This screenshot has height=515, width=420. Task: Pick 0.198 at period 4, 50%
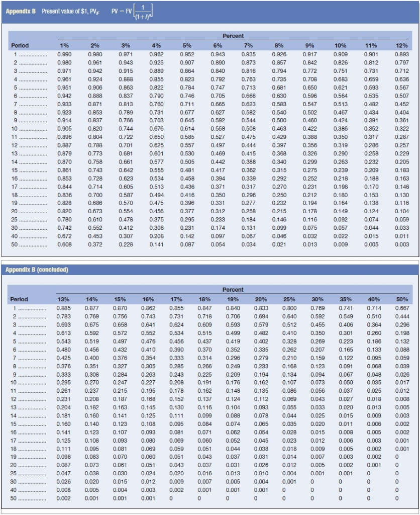coord(402,333)
